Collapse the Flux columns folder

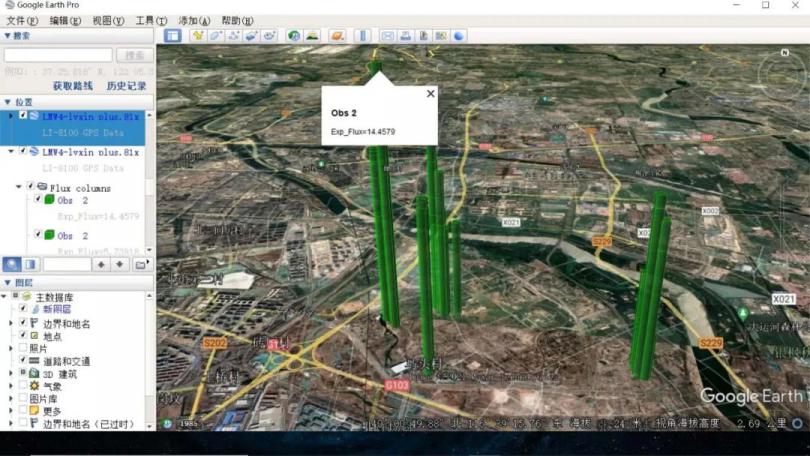click(19, 186)
